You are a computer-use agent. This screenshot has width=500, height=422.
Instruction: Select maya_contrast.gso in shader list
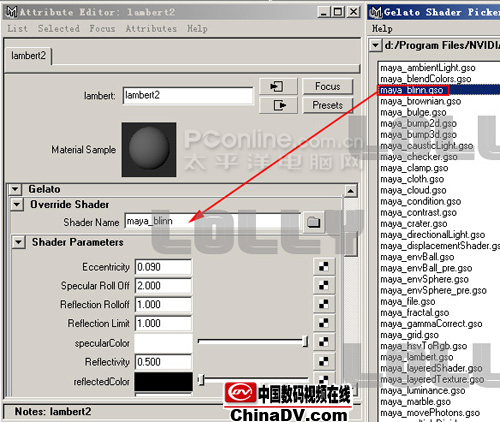coord(418,212)
